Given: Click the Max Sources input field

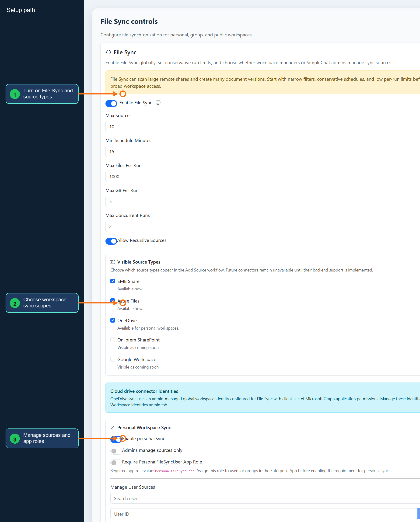Looking at the screenshot, I should tap(262, 127).
